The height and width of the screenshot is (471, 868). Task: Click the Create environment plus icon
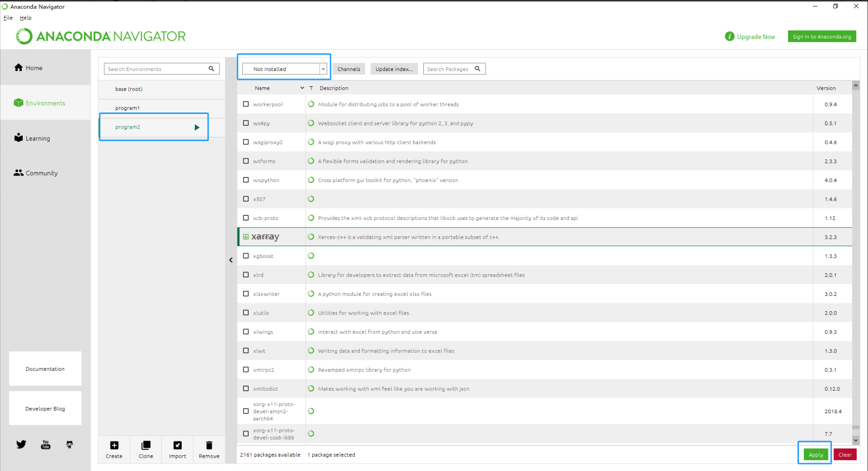(x=114, y=445)
